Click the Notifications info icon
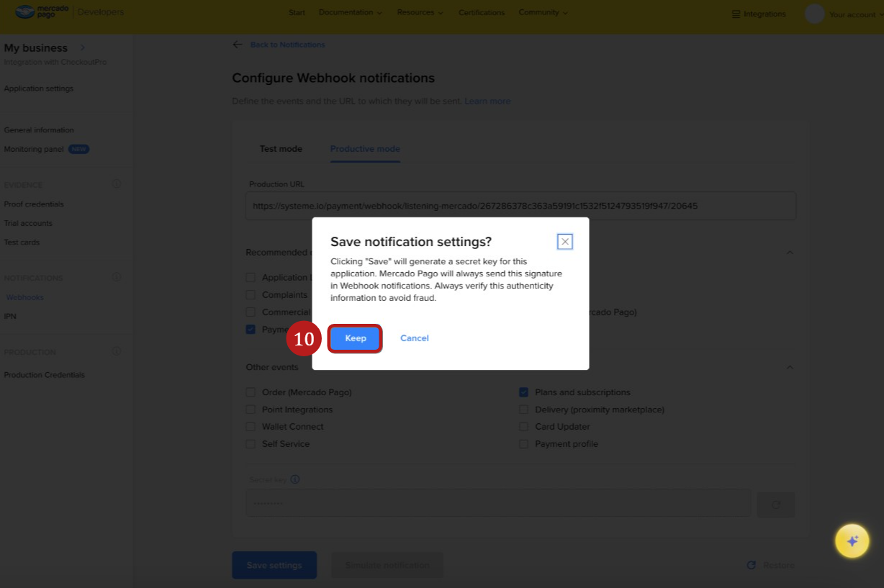The image size is (884, 588). point(117,277)
